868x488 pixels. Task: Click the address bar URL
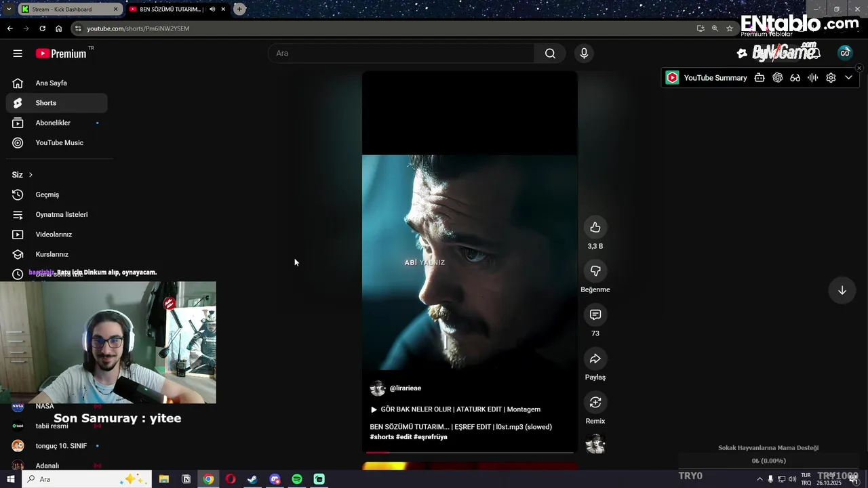(x=138, y=28)
